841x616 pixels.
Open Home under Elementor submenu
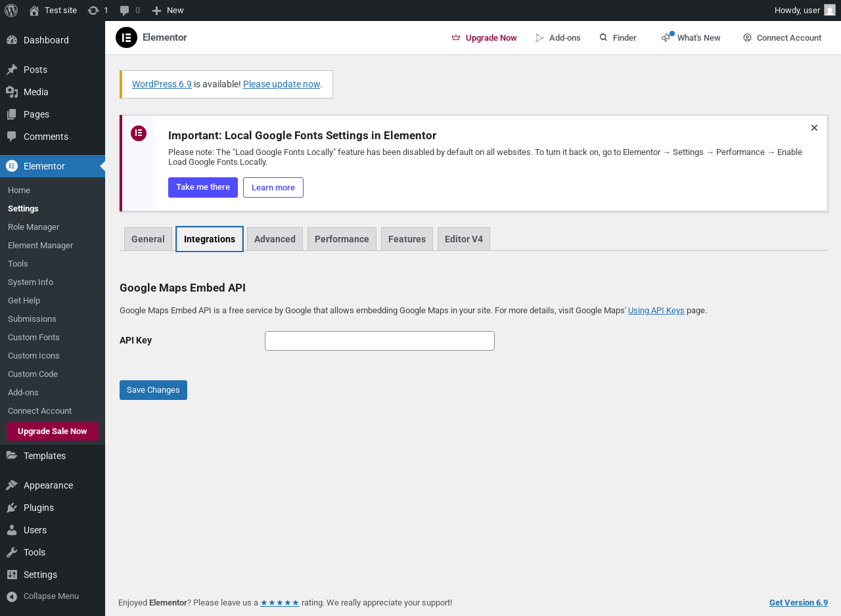[19, 190]
